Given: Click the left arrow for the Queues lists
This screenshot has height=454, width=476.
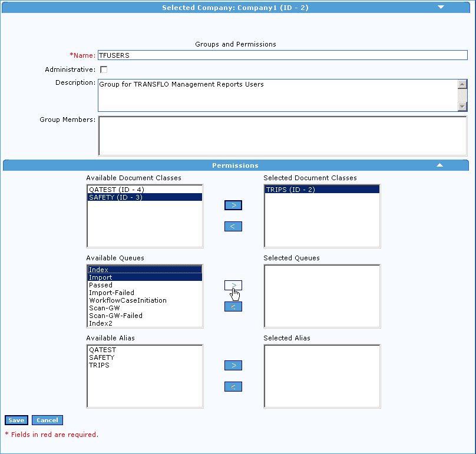Looking at the screenshot, I should (233, 306).
